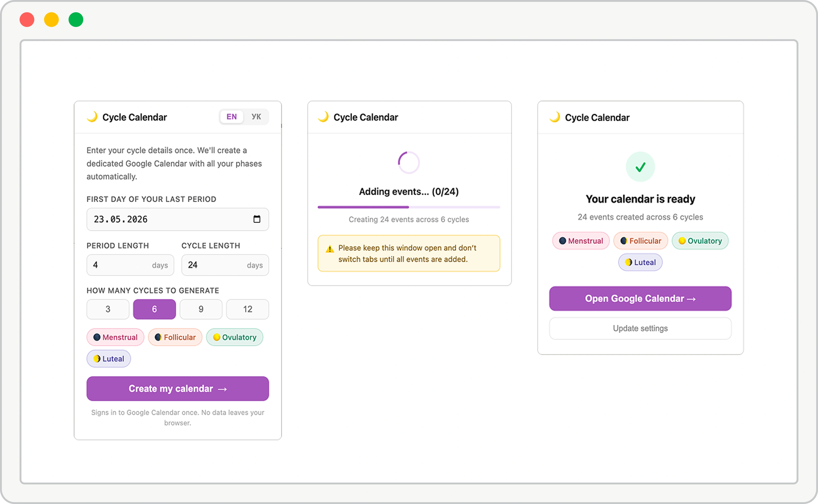Click the Menstrual moon icon in the ready card
818x504 pixels.
pos(562,241)
